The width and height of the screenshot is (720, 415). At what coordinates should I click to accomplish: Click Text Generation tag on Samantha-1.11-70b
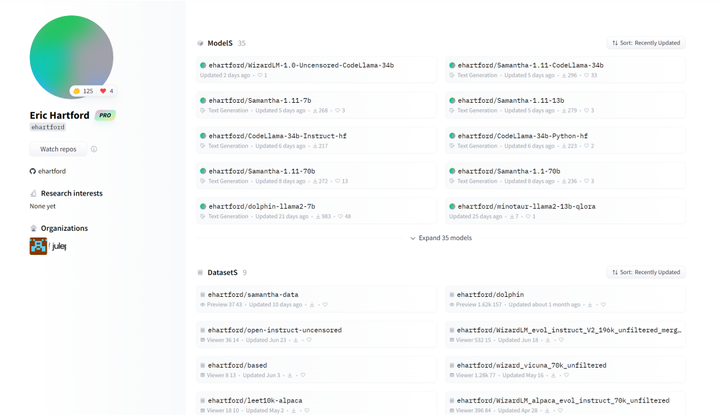coord(228,181)
